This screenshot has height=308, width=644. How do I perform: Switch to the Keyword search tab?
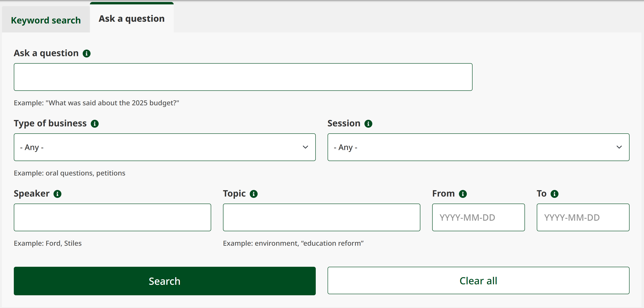click(46, 20)
